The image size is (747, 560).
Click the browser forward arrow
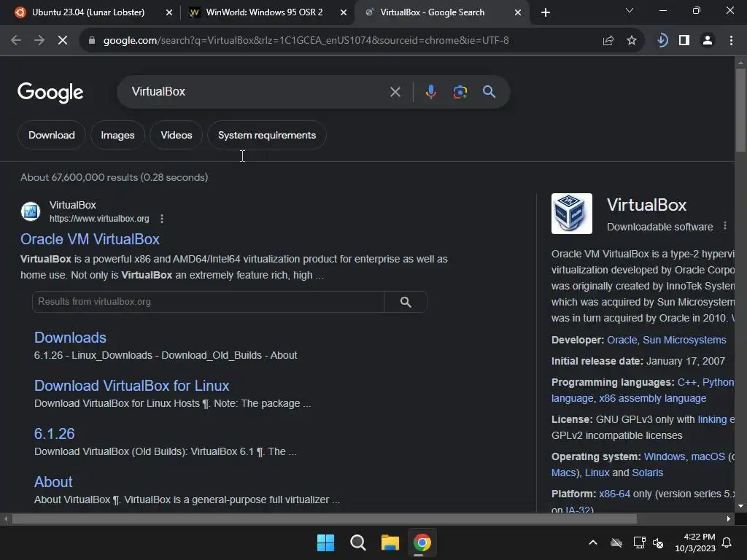[39, 41]
